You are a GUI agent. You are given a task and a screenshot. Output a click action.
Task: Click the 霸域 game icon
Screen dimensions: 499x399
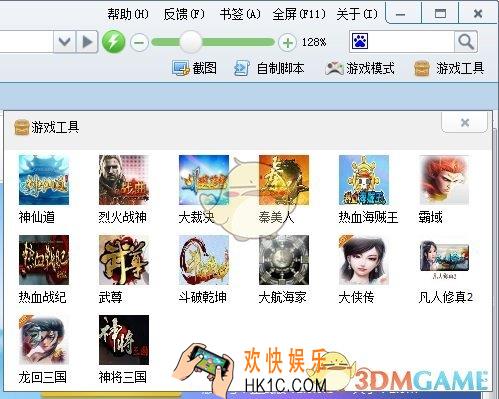(444, 180)
